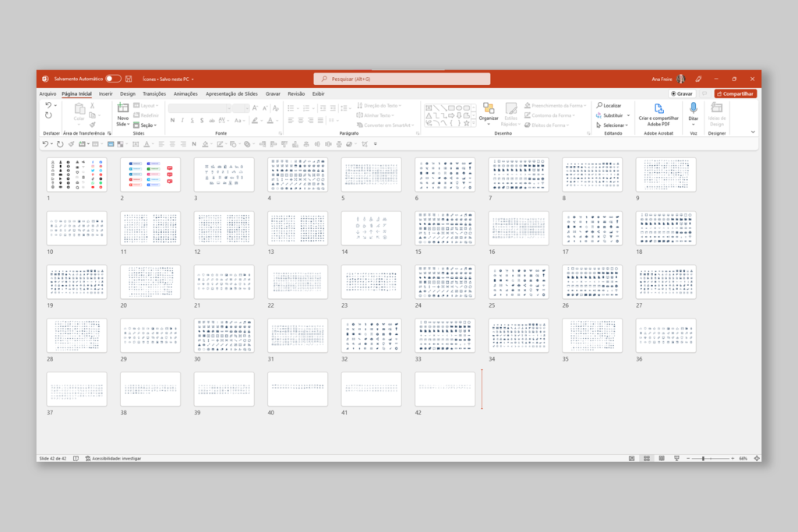Viewport: 798px width, 532px height.
Task: Click the Ana Freire profile picture
Action: coord(681,79)
